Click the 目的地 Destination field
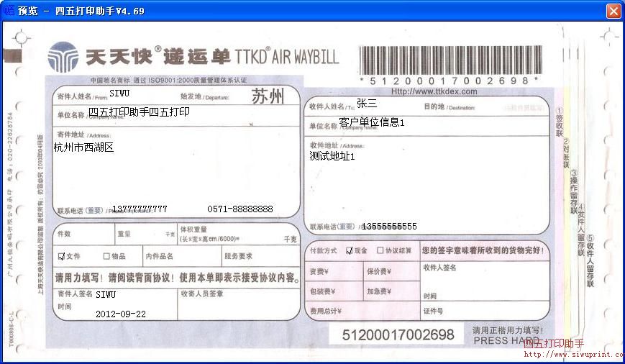Viewport: 625px width, 364px height. 486,107
